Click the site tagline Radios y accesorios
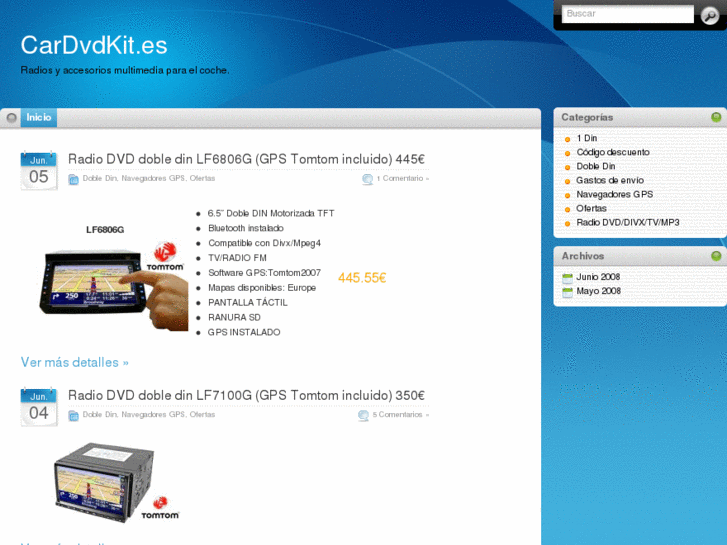 125,70
